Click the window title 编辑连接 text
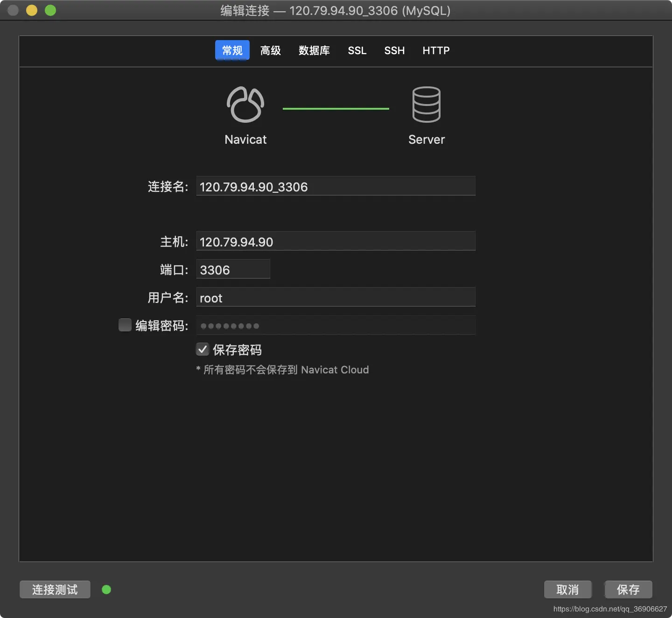This screenshot has width=672, height=618. [x=245, y=10]
